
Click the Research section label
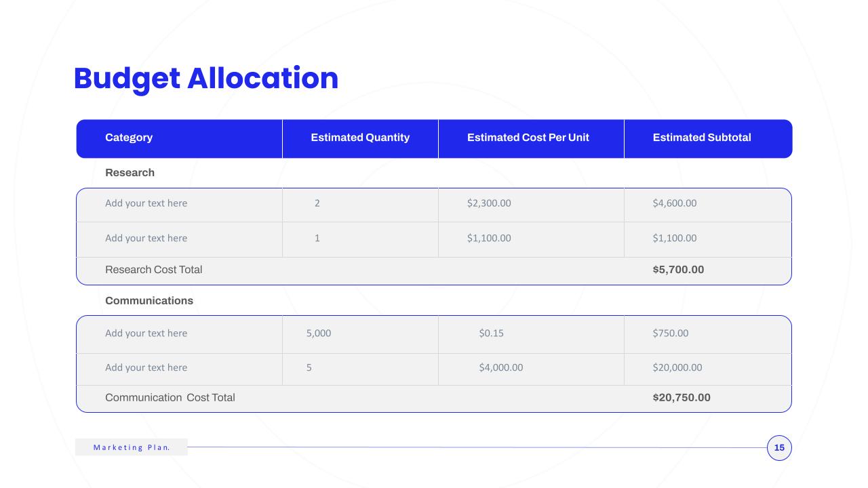(130, 173)
